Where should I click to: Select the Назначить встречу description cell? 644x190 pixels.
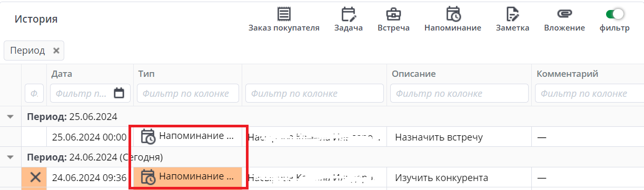click(x=459, y=137)
